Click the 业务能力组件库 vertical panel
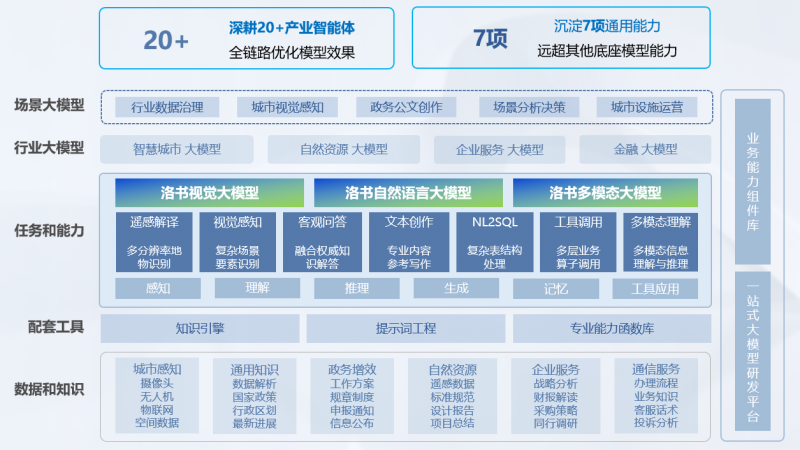This screenshot has width=800, height=450. pyautogui.click(x=753, y=180)
